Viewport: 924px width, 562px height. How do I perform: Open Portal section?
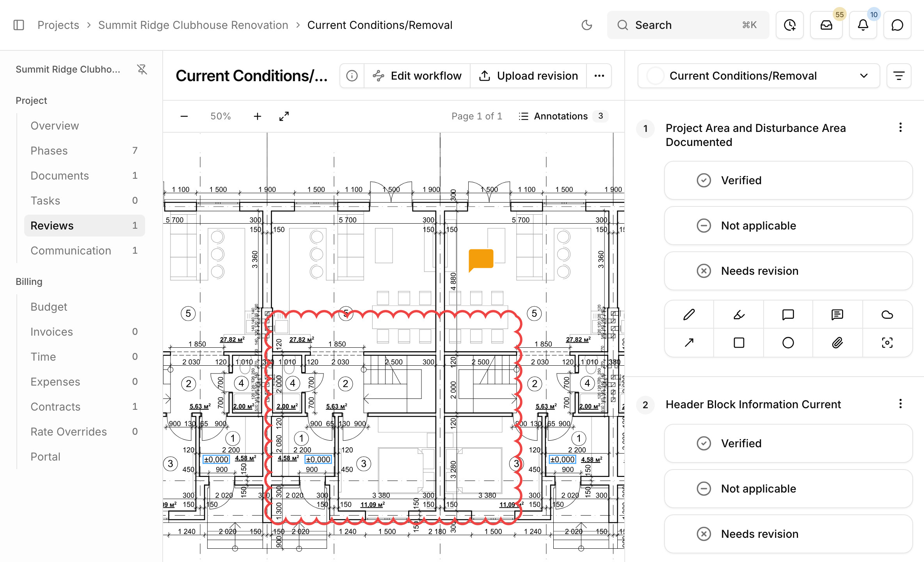[x=84, y=457]
